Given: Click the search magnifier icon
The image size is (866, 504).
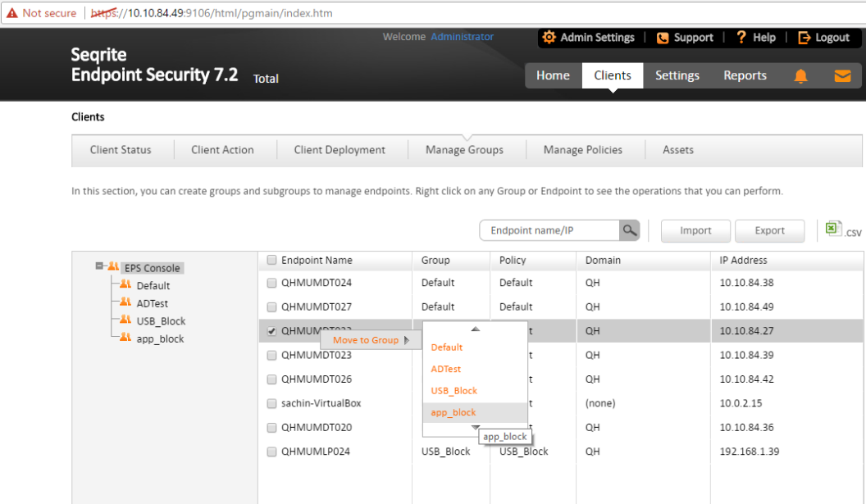Looking at the screenshot, I should [630, 230].
